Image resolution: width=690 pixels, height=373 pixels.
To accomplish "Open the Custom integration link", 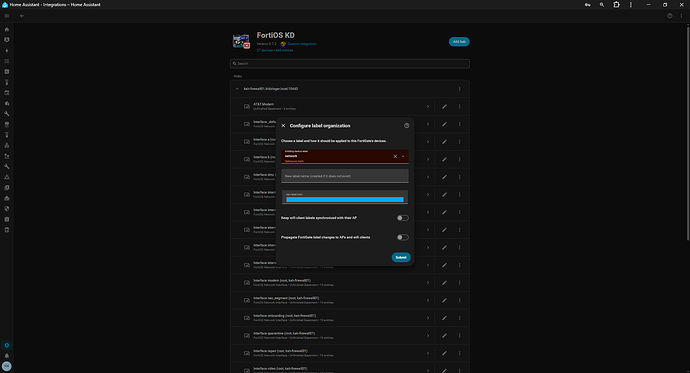I will pyautogui.click(x=302, y=44).
